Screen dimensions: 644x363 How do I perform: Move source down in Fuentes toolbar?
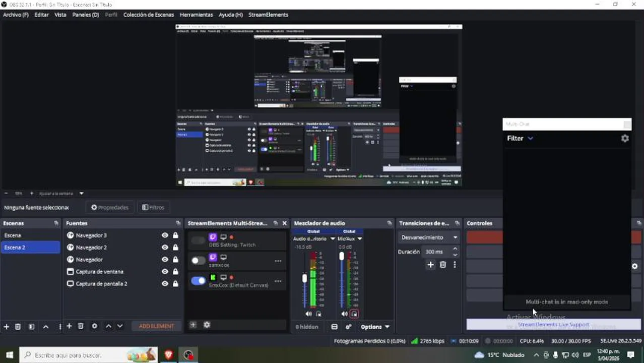click(x=120, y=326)
